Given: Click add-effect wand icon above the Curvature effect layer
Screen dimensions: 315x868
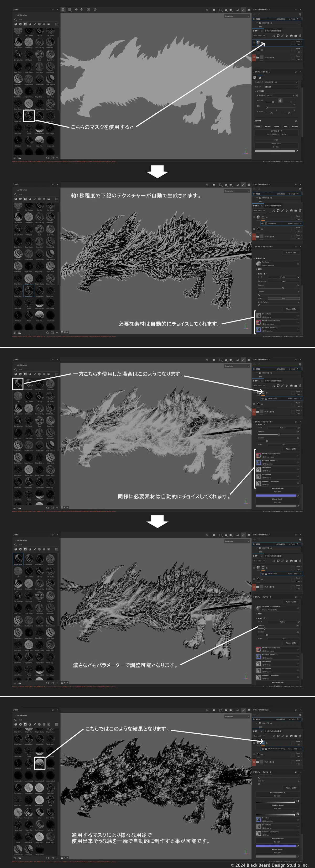Looking at the screenshot, I should coord(274,211).
